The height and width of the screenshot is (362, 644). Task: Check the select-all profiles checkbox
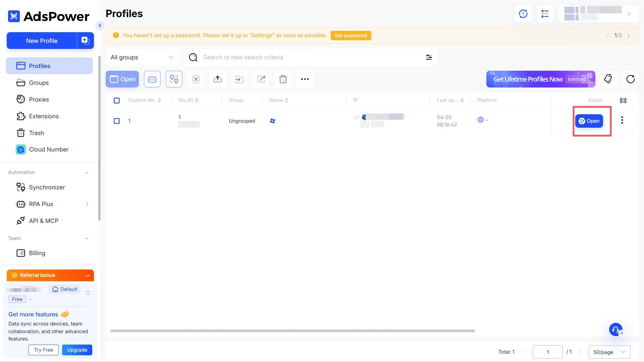117,100
